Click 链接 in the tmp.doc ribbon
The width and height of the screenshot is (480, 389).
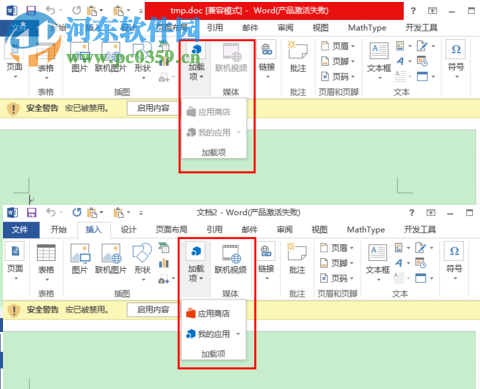pyautogui.click(x=267, y=59)
